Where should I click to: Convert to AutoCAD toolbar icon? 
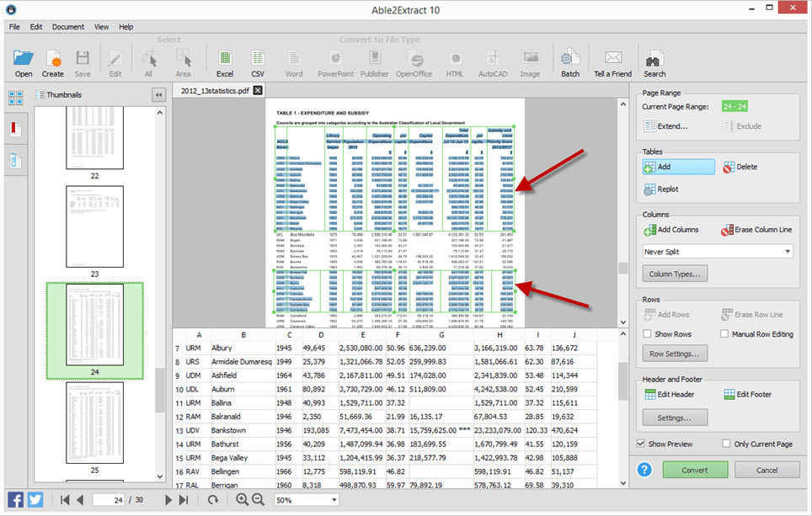tap(493, 63)
